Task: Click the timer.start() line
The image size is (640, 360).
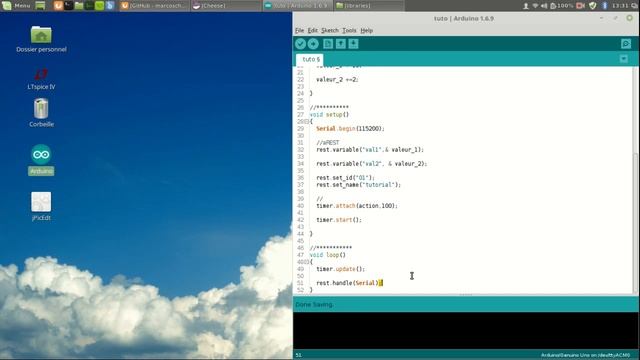Action: [339, 220]
